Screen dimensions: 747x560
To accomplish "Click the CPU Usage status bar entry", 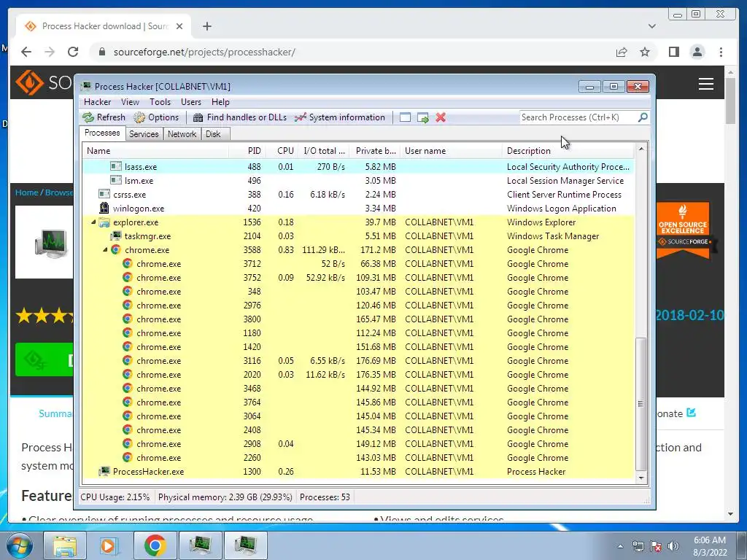I will click(115, 497).
